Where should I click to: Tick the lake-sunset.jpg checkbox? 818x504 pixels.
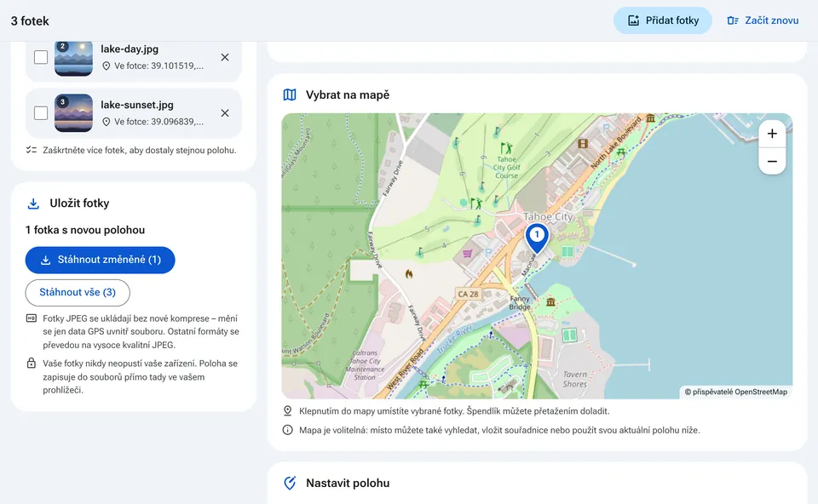click(41, 113)
